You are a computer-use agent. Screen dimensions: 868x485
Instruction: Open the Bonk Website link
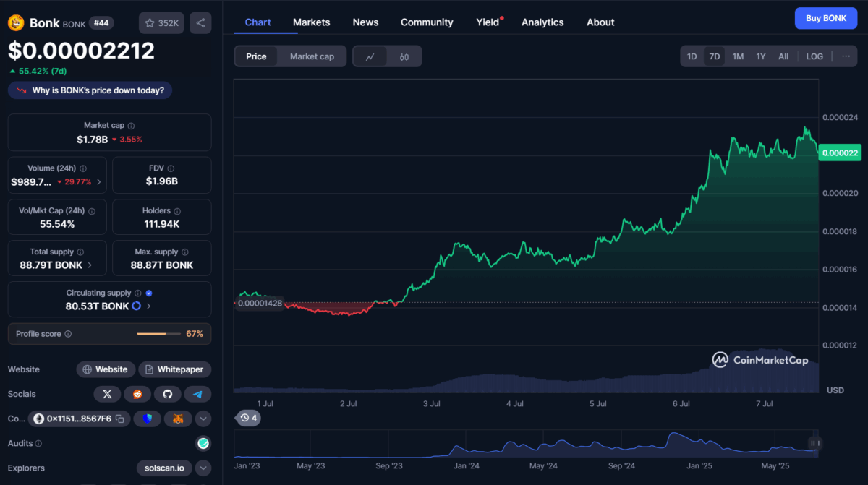(106, 369)
